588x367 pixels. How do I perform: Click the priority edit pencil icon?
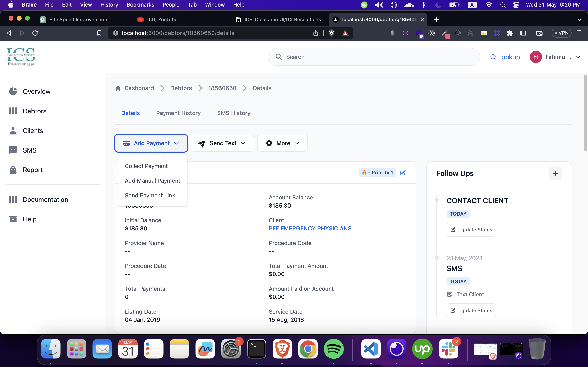403,172
